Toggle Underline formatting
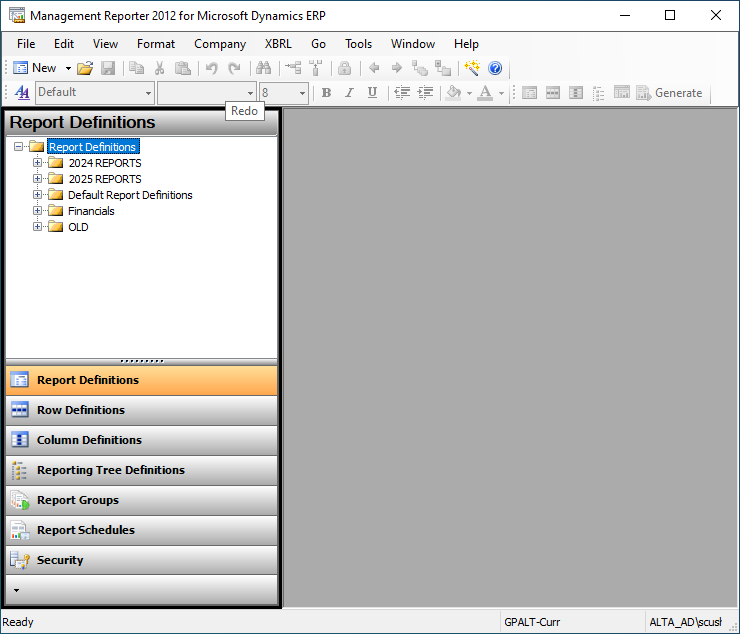This screenshot has height=634, width=740. click(x=372, y=93)
